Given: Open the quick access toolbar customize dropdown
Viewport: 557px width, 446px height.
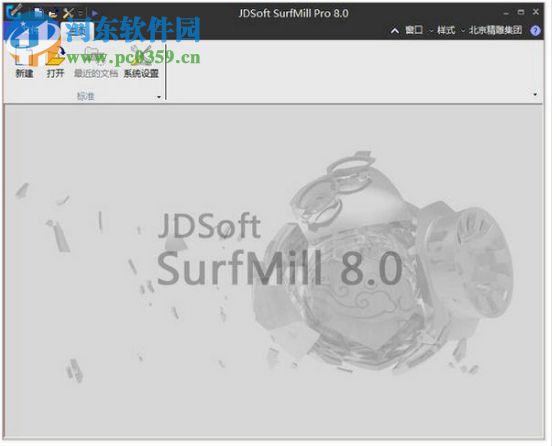Looking at the screenshot, I should tap(81, 13).
